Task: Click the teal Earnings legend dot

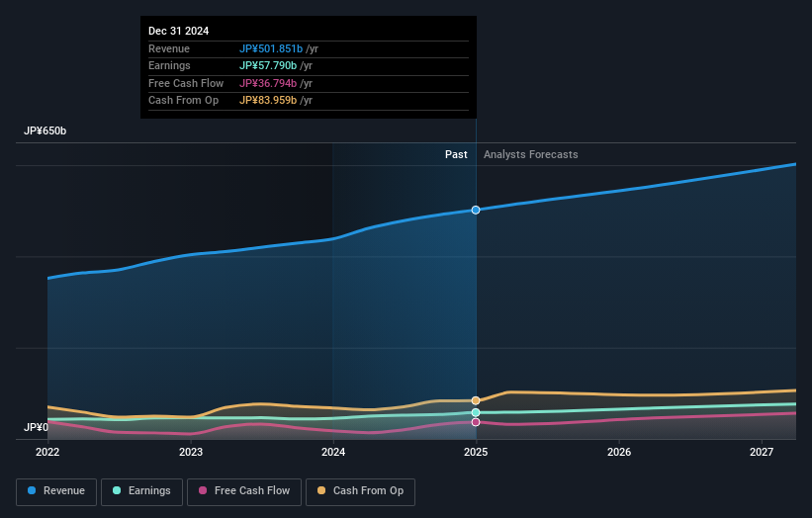Action: (117, 490)
